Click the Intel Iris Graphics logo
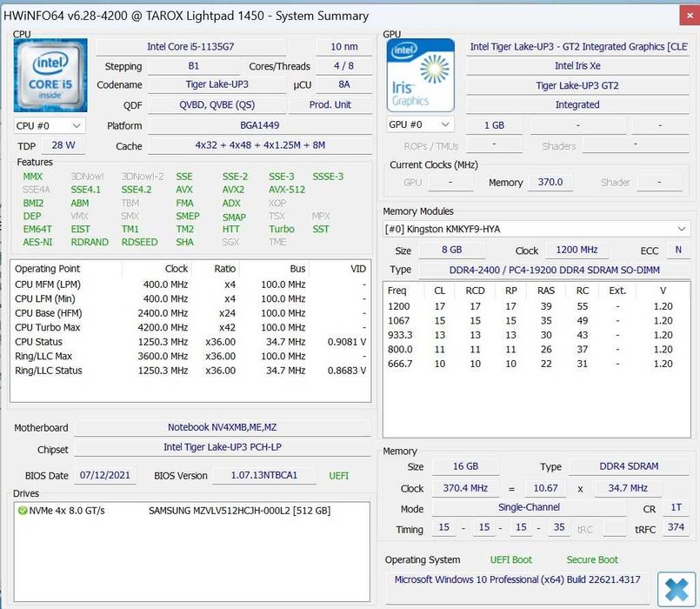700x609 pixels. (x=420, y=75)
